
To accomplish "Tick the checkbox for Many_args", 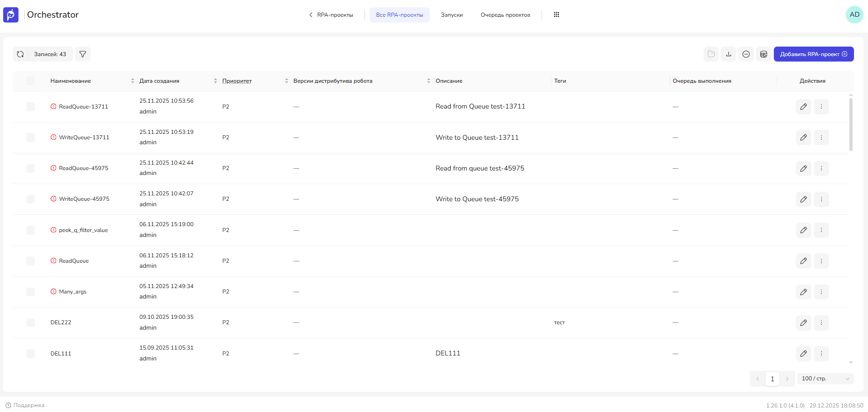I will click(30, 292).
